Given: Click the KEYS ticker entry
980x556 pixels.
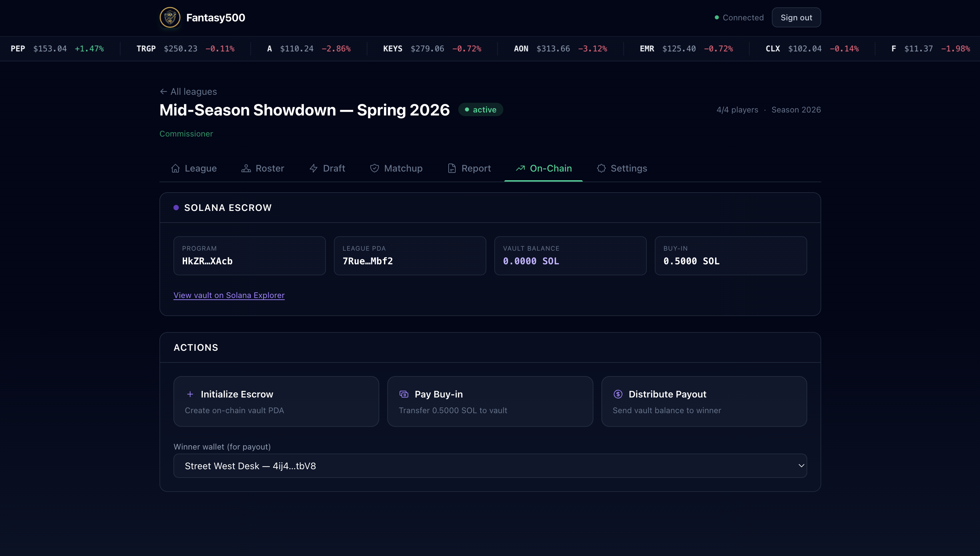Looking at the screenshot, I should click(x=432, y=49).
